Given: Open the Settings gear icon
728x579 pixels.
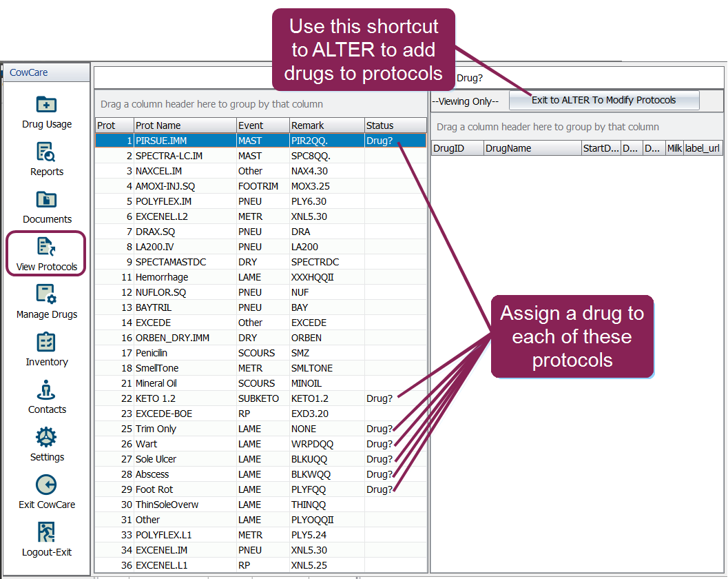Looking at the screenshot, I should 46,438.
